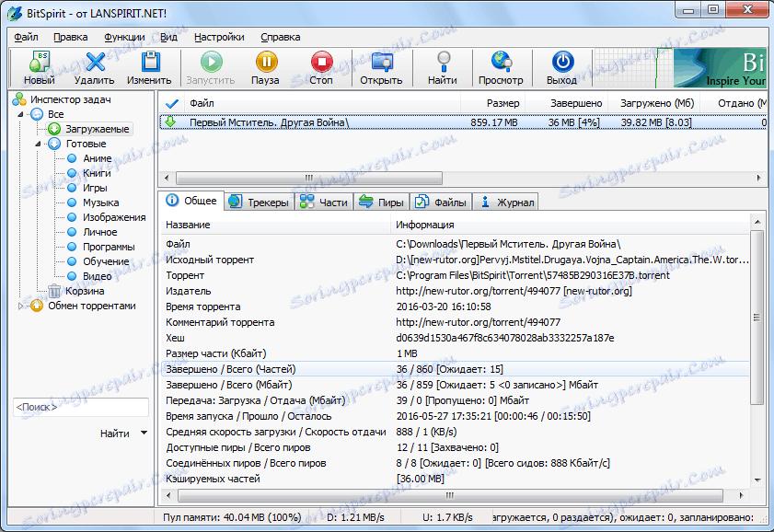The height and width of the screenshot is (532, 774).
Task: Click the Найти search button in sidebar
Action: (114, 434)
